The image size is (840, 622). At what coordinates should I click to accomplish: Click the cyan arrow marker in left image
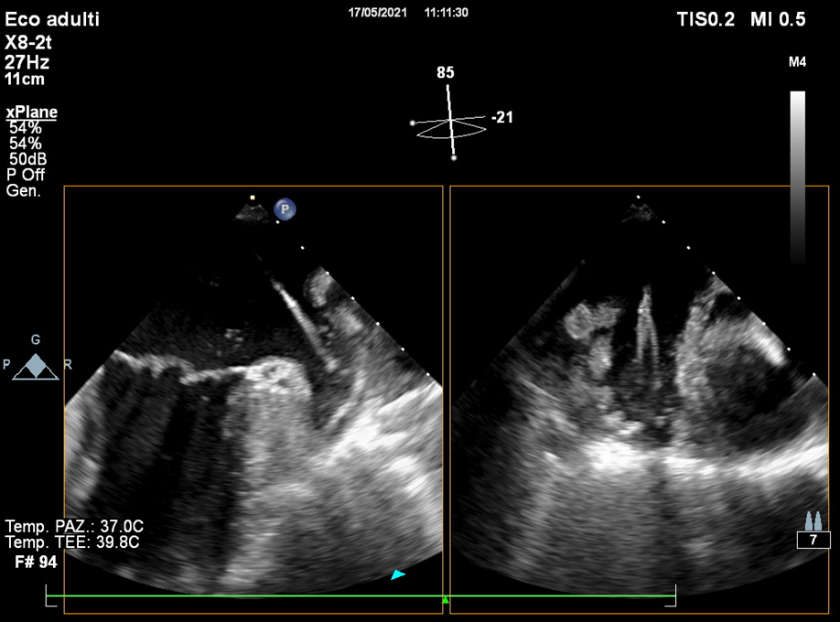click(x=397, y=574)
